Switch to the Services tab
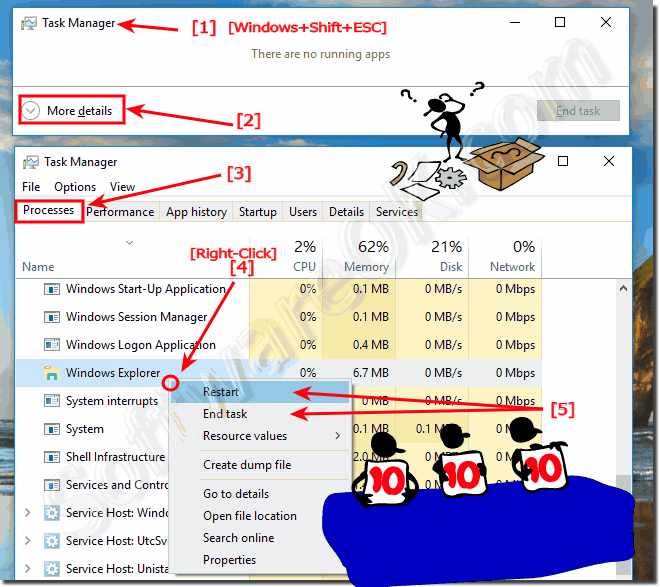Viewport: 660px width, 587px height. tap(397, 212)
